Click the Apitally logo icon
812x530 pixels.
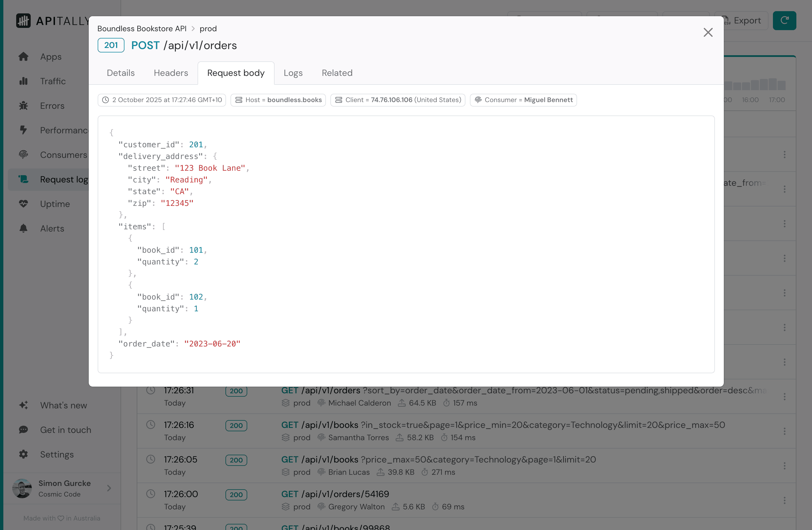(x=23, y=21)
